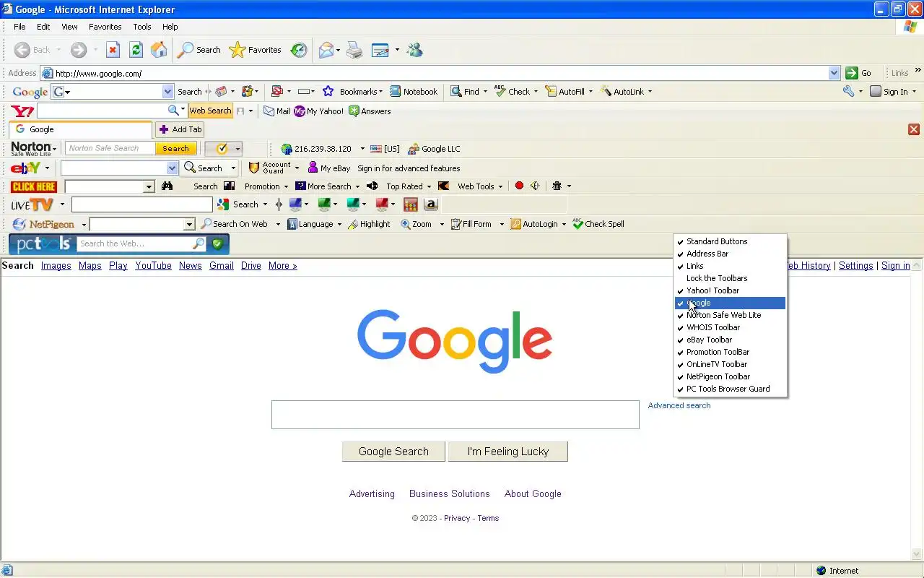The width and height of the screenshot is (924, 578).
Task: Uncheck Norton Safe Web Lite toolbar
Action: pos(731,315)
